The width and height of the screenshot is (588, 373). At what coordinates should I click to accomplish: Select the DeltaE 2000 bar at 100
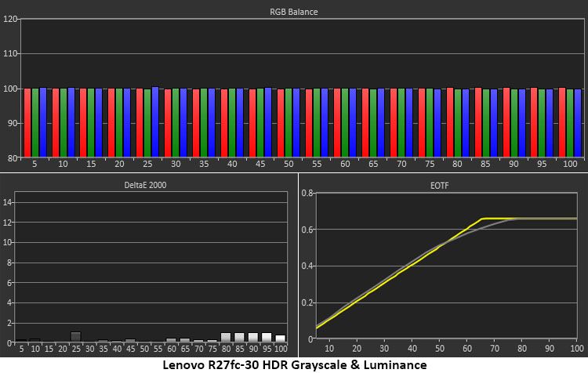click(x=281, y=339)
